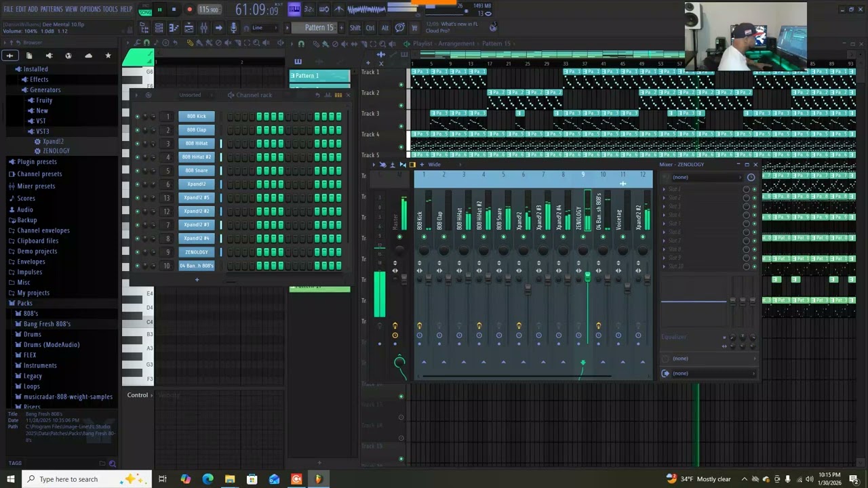Click the browser cloud icon
This screenshot has height=488, width=868.
click(x=88, y=56)
